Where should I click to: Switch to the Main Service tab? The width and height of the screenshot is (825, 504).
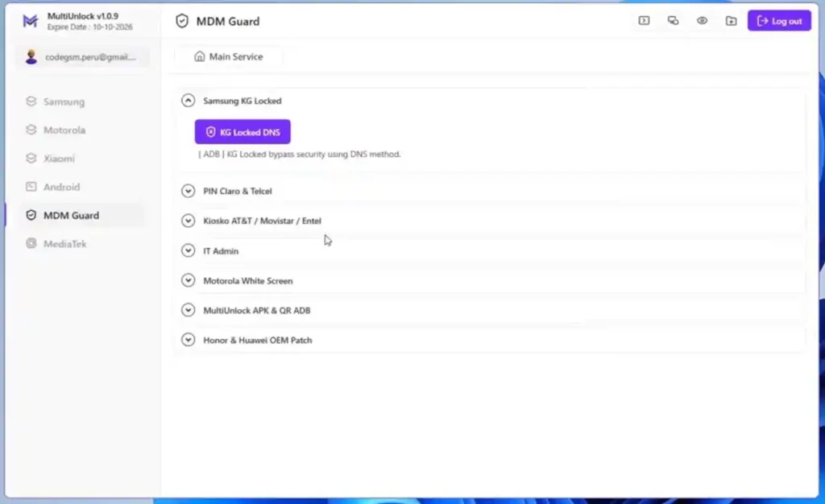[228, 56]
